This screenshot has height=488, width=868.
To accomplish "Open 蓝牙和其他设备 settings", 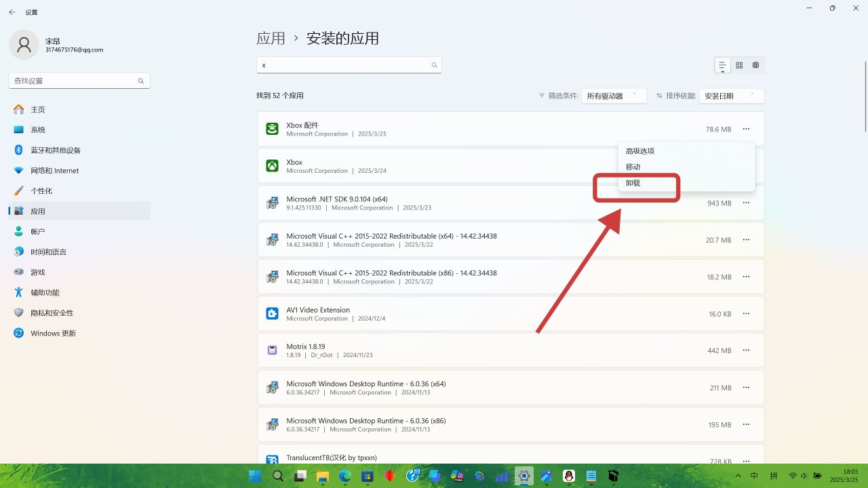I will coord(79,150).
